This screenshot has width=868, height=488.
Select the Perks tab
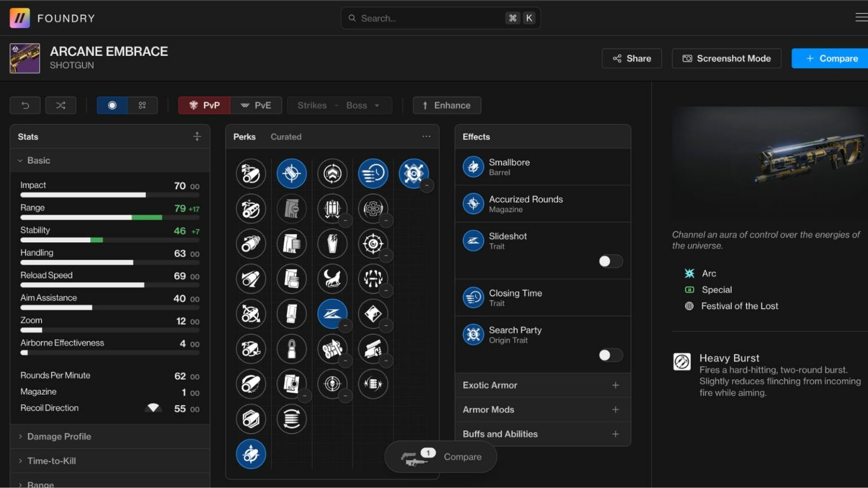coord(244,137)
